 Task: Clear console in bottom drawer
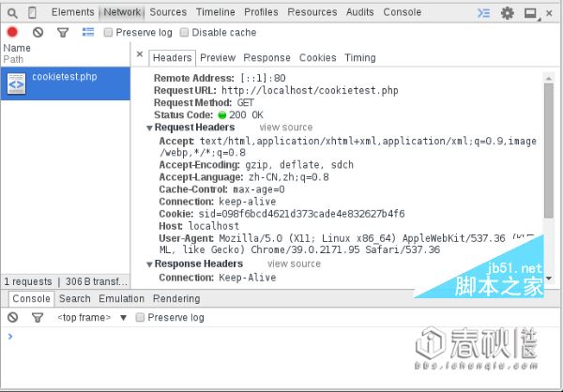[x=12, y=318]
